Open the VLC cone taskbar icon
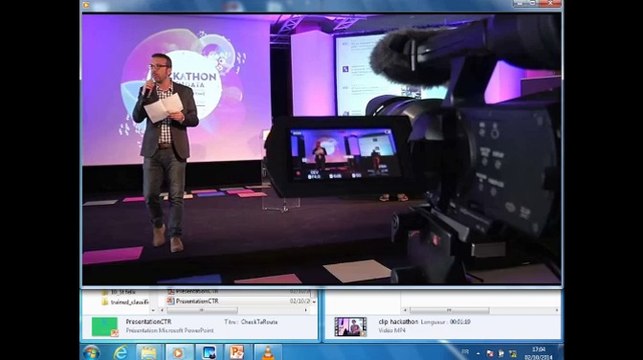The image size is (643, 360). tap(268, 352)
